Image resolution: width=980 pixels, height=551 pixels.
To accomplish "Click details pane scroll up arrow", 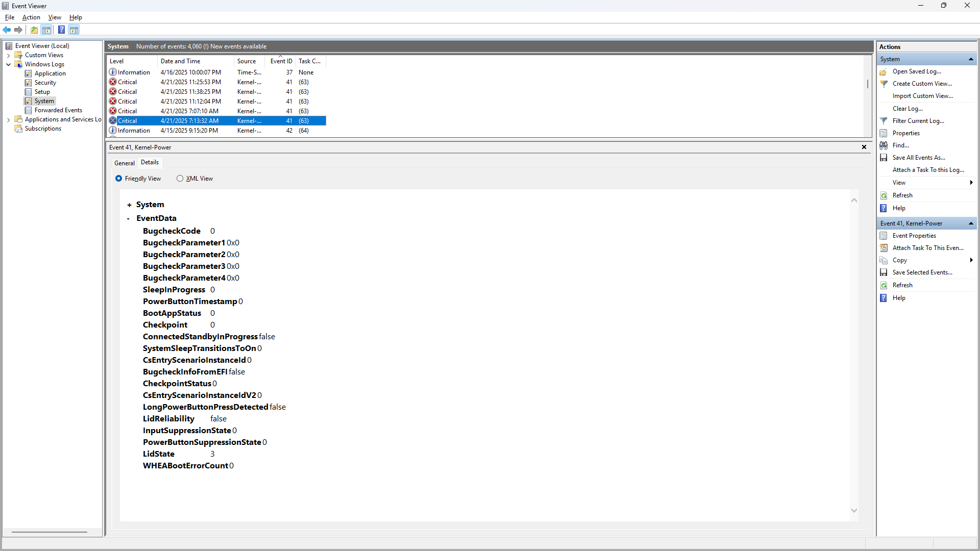I will (854, 200).
